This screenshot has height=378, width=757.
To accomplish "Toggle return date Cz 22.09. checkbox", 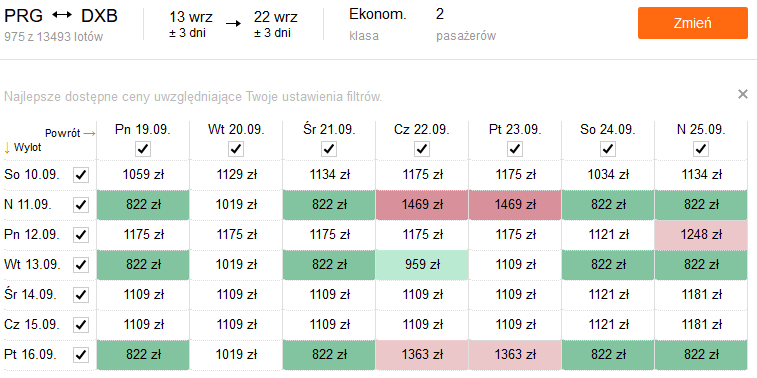I will (422, 149).
